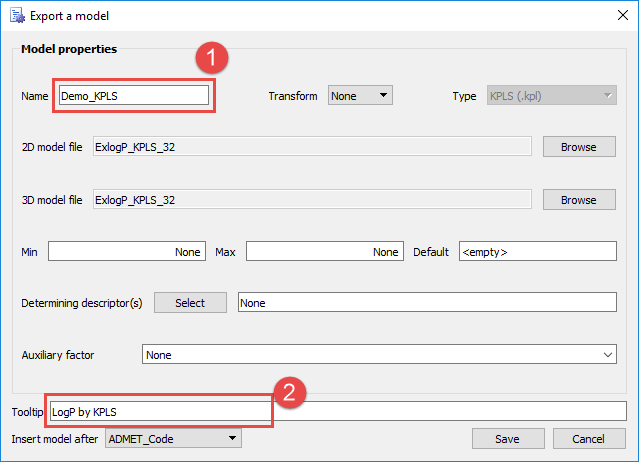This screenshot has height=462, width=639.
Task: Click the Min value field
Action: tap(127, 251)
